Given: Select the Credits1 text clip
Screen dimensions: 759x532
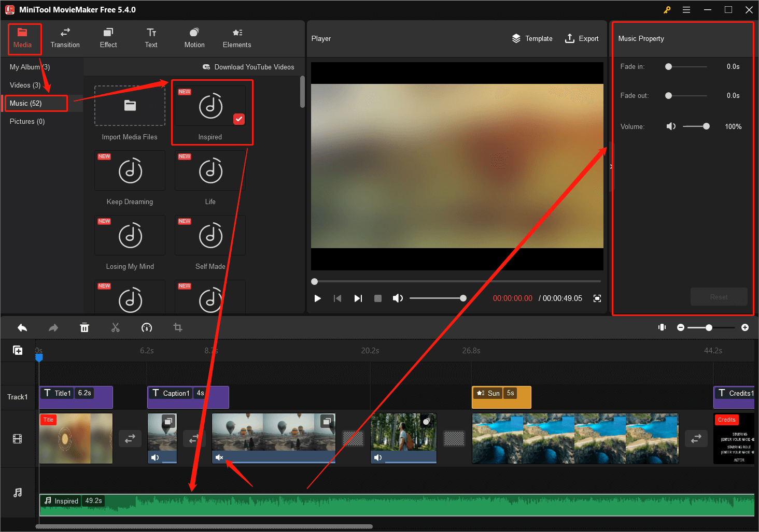Looking at the screenshot, I should coord(734,397).
